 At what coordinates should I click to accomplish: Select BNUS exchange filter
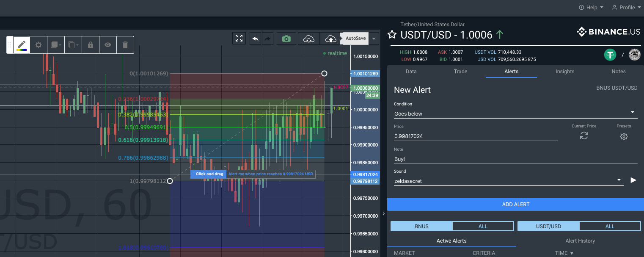421,226
